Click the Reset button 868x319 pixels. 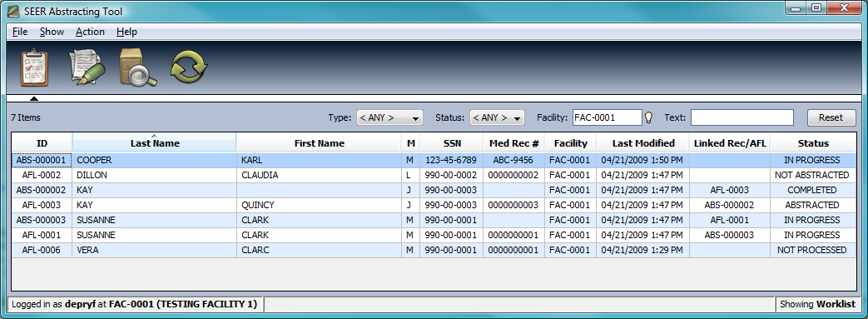tap(831, 117)
